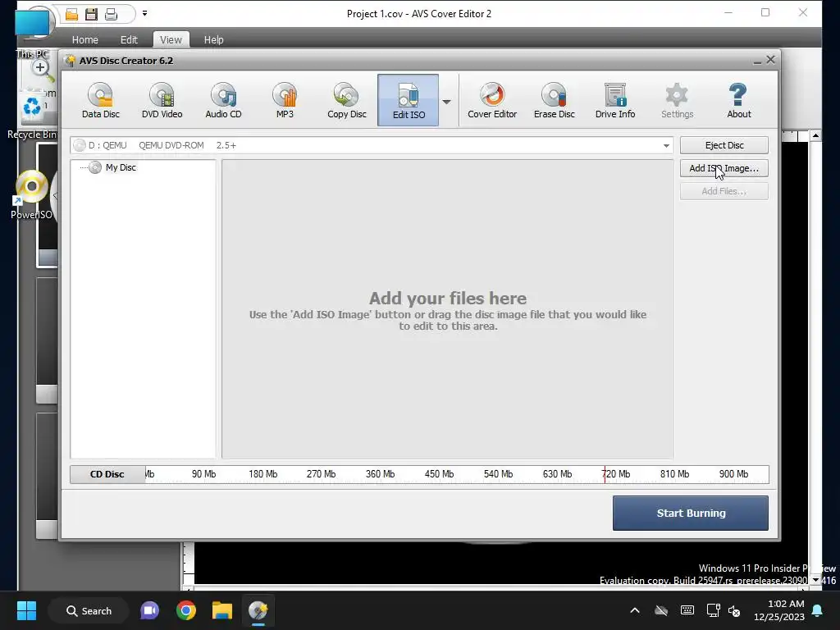Open Google Chrome from taskbar

point(186,610)
